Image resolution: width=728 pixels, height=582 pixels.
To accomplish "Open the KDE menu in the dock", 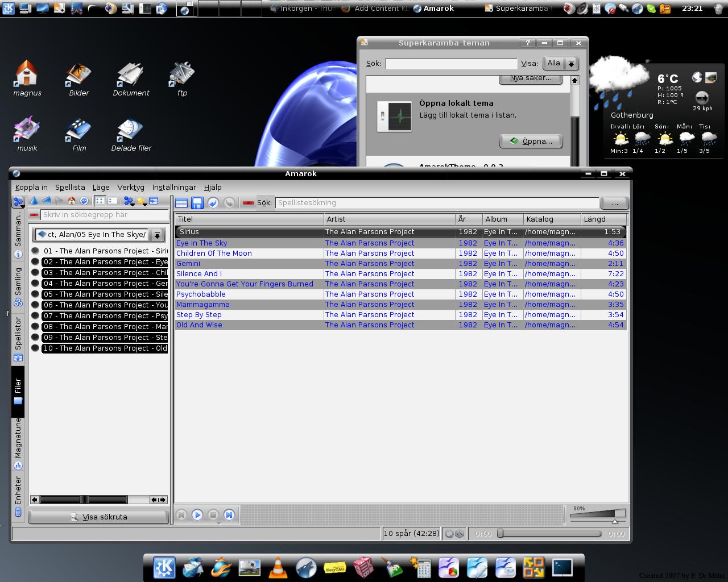I will [164, 567].
